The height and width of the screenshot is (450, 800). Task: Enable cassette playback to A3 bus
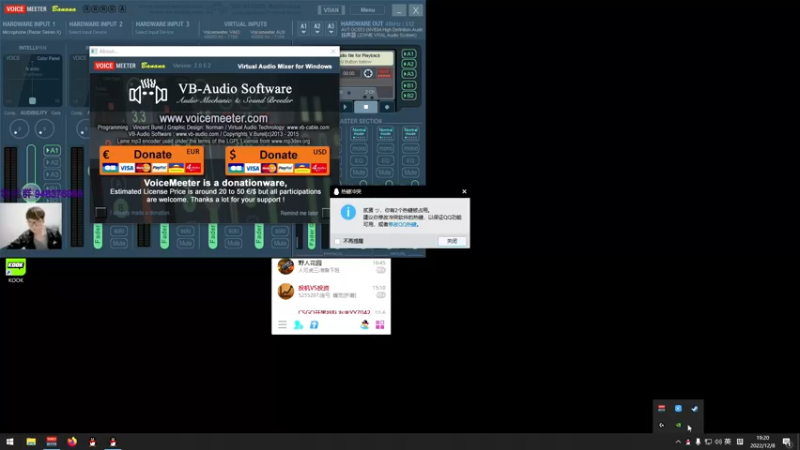409,74
